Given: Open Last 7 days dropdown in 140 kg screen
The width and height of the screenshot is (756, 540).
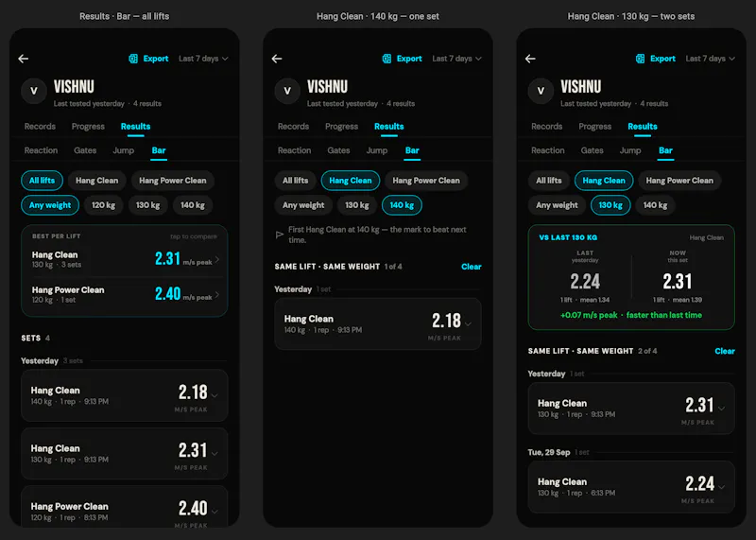Looking at the screenshot, I should coord(457,59).
